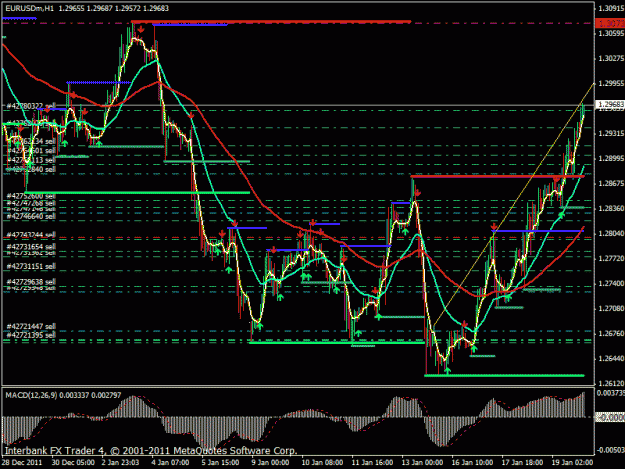
Task: Click the red price tag 1.3073
Action: [x=610, y=24]
